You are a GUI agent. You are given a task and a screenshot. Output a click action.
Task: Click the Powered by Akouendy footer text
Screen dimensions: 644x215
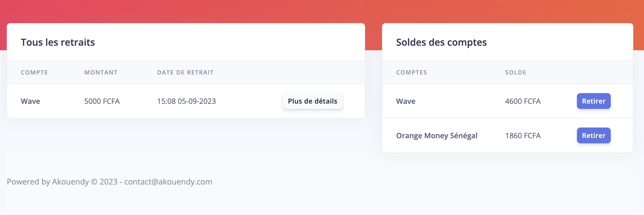[x=48, y=182]
